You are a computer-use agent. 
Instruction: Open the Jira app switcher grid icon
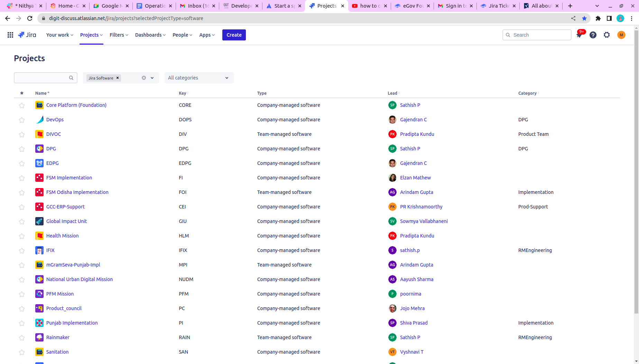click(x=10, y=35)
